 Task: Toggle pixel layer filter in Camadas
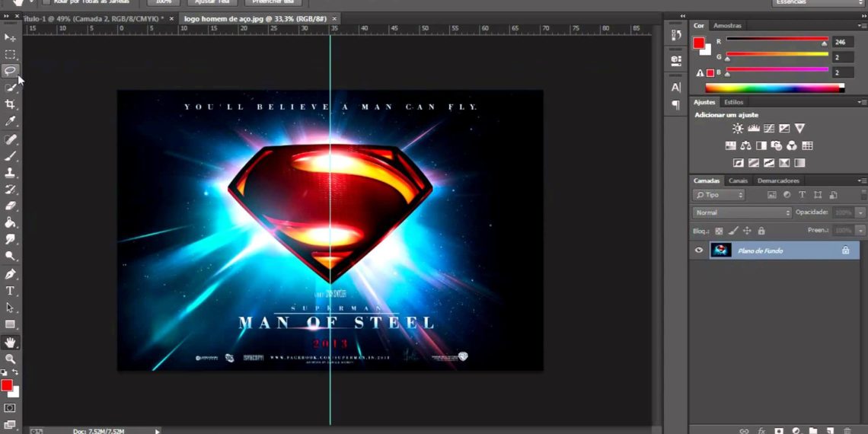771,195
